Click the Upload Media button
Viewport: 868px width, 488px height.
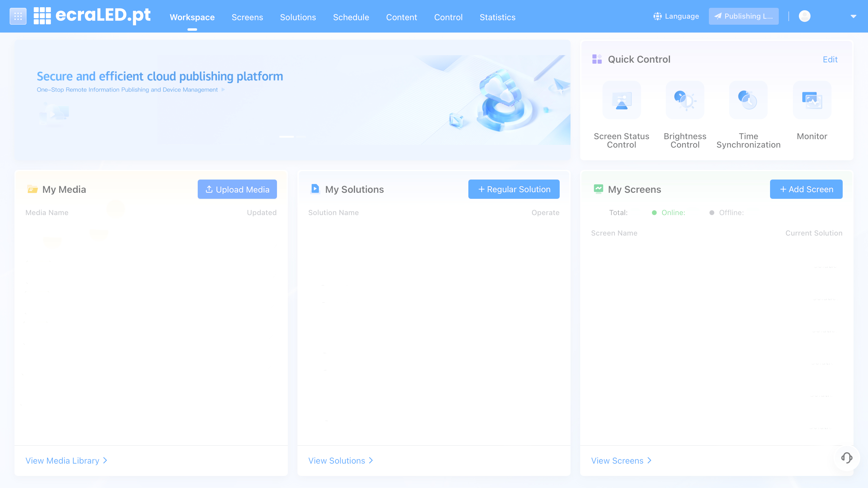[237, 189]
